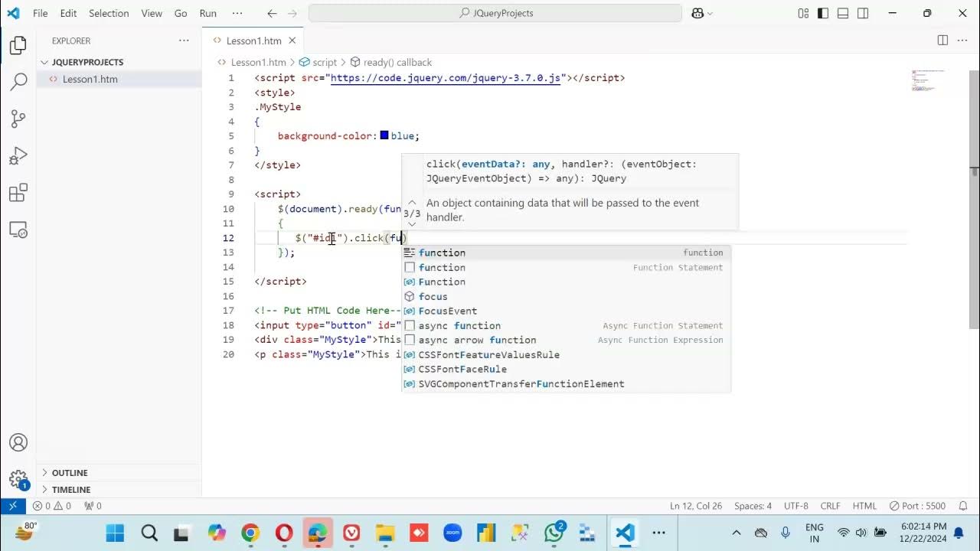Open the Edit menu
Viewport: 980px width, 551px height.
click(x=68, y=13)
